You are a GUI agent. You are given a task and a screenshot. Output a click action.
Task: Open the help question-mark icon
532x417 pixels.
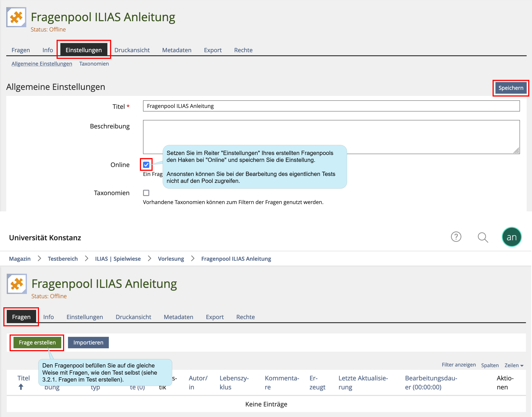[456, 237]
